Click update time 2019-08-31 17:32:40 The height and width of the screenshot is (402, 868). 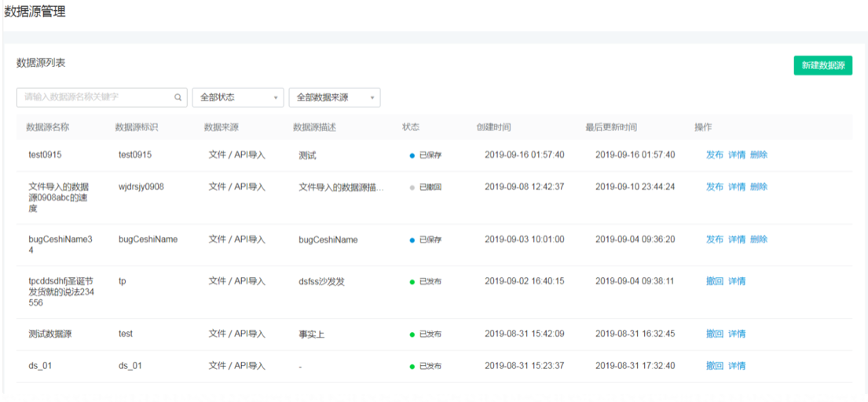pos(635,366)
